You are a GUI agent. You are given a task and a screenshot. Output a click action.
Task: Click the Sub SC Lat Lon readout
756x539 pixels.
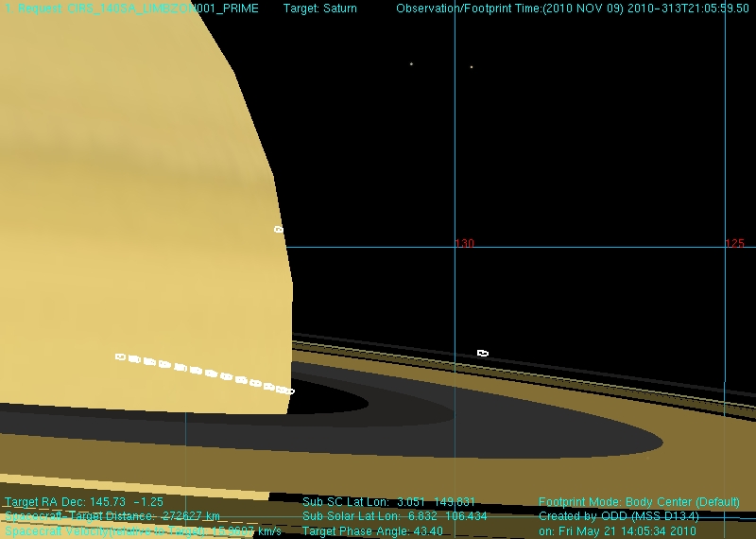(x=388, y=502)
